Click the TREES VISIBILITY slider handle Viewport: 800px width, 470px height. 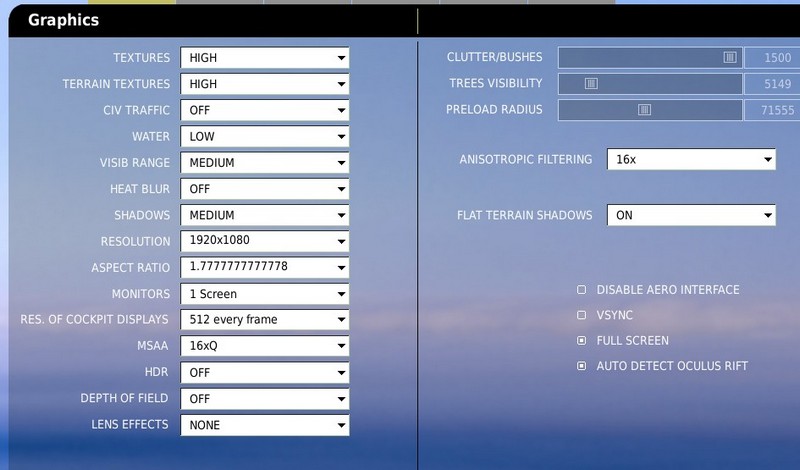pos(591,83)
